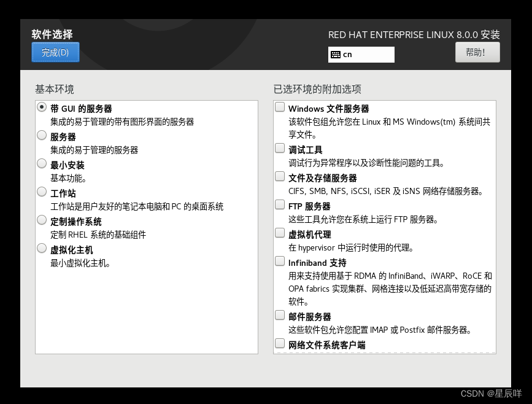
Task: Click text CIFS, SMB, NFS, iSCSI storage description
Action: click(x=386, y=191)
